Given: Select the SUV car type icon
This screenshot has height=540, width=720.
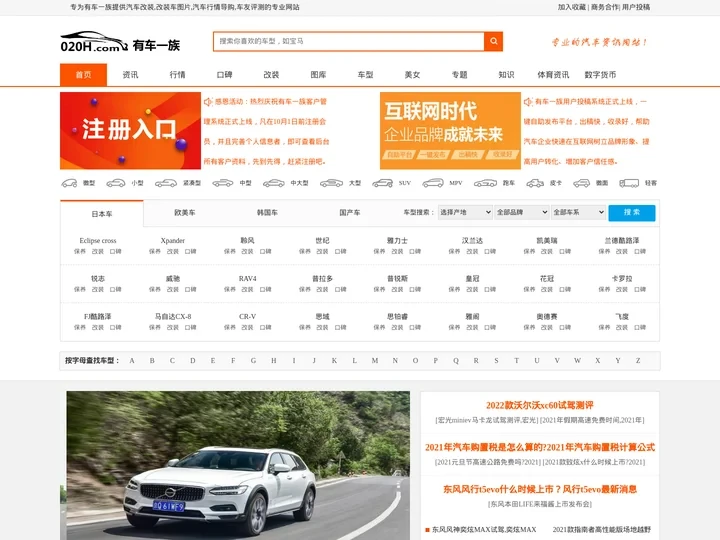Looking at the screenshot, I should (x=382, y=183).
